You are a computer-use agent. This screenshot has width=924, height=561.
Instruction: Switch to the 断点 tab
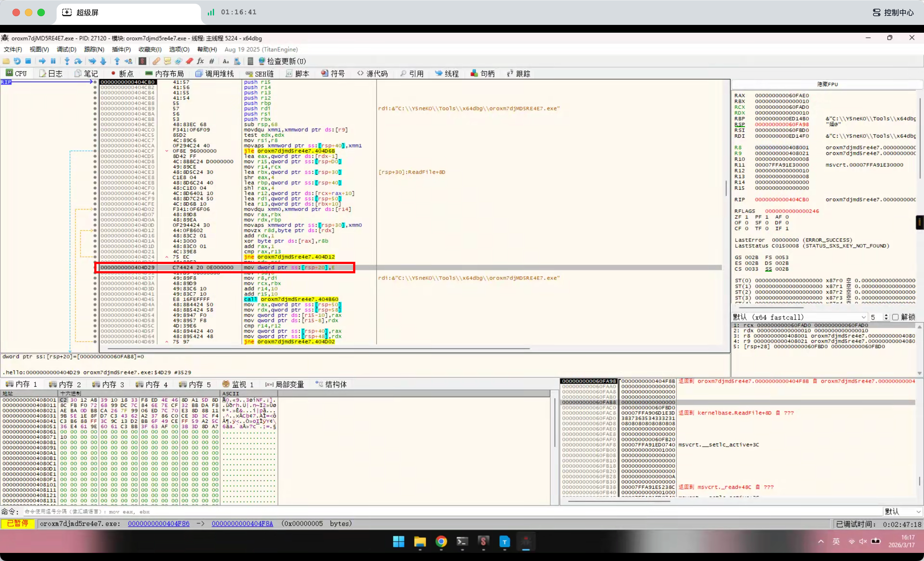[122, 73]
